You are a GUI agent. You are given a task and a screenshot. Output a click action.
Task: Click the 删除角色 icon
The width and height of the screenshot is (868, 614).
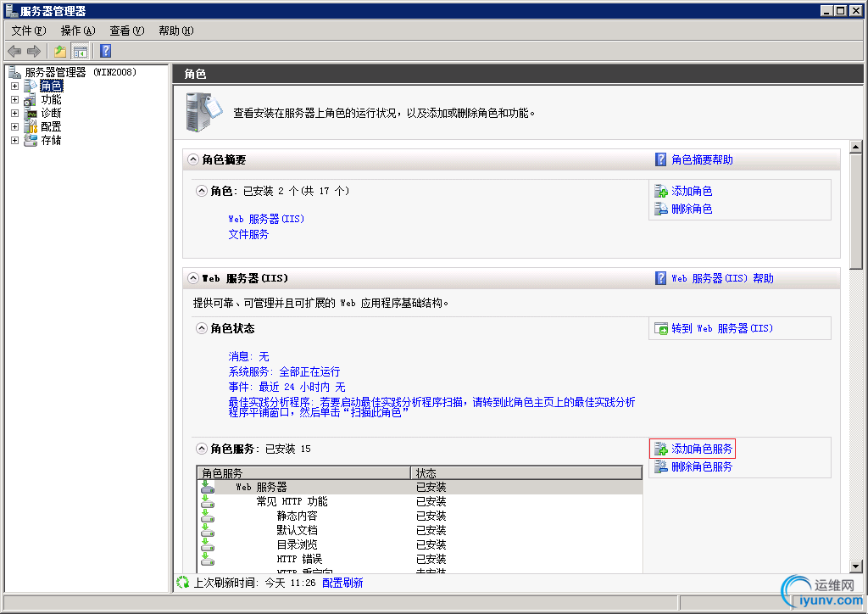tap(661, 209)
